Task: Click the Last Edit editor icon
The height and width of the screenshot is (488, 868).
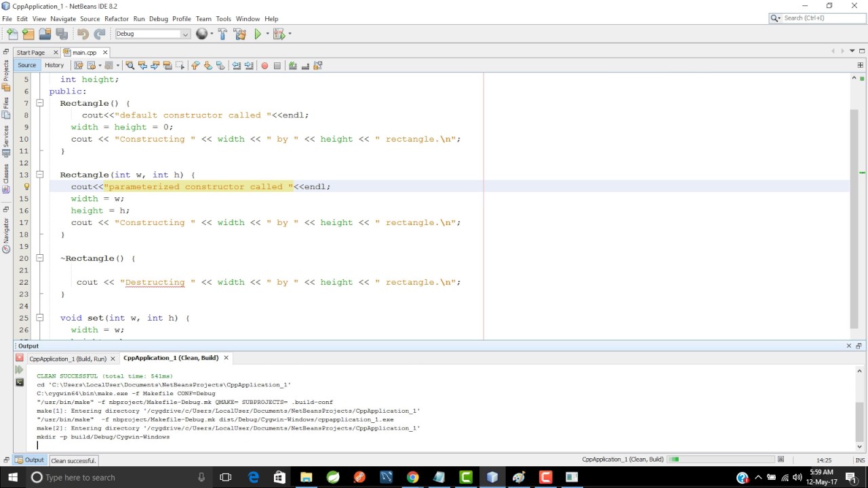Action: (x=78, y=66)
